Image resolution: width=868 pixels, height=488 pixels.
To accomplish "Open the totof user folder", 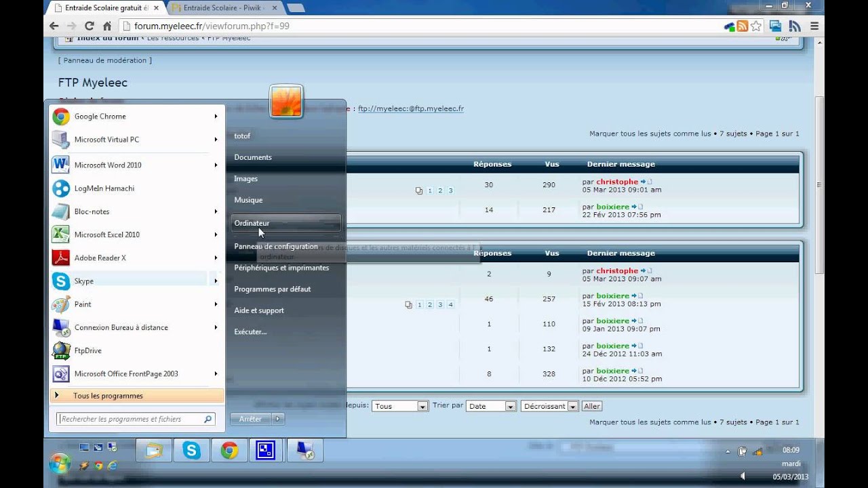I will 285,136.
